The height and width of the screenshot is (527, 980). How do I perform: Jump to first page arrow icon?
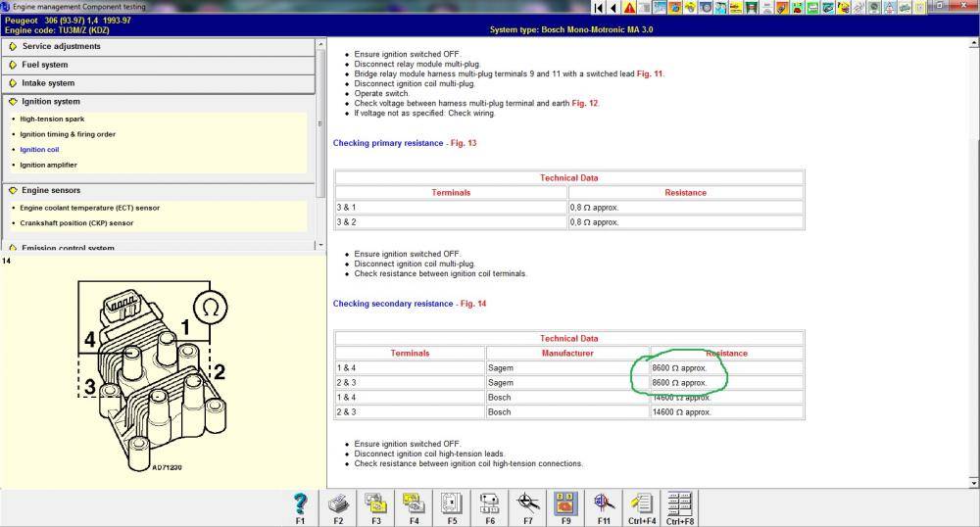click(599, 8)
